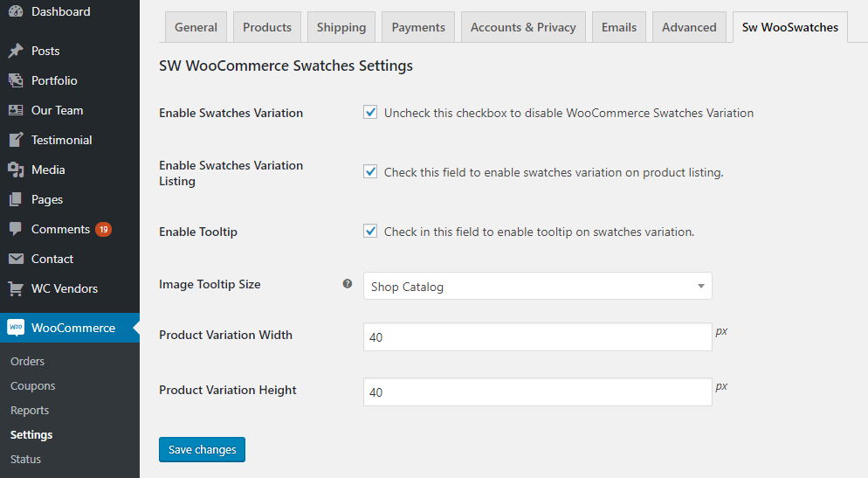Click the Save changes button
The height and width of the screenshot is (478, 868).
tap(202, 449)
